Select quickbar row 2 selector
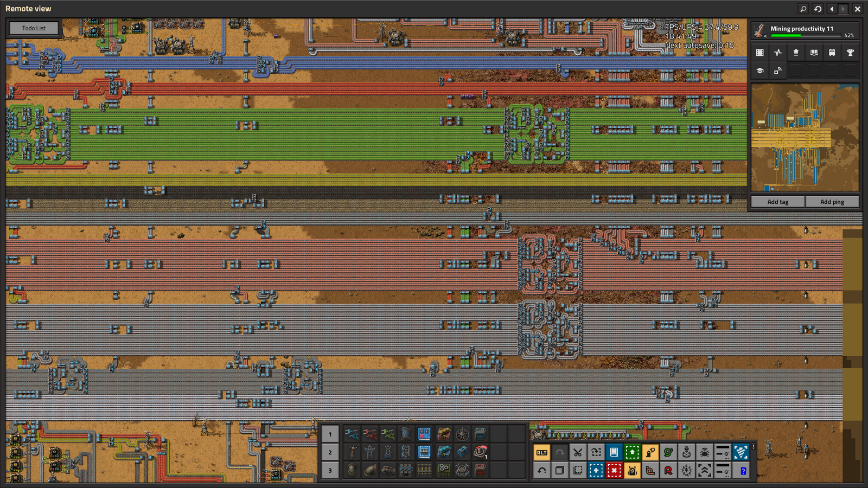The width and height of the screenshot is (868, 488). pyautogui.click(x=330, y=452)
